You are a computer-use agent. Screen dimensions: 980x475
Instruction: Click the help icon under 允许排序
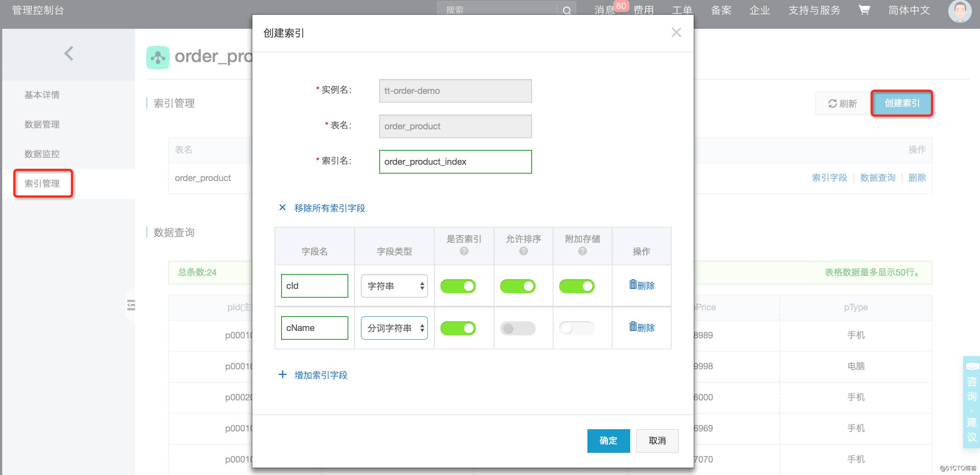523,251
